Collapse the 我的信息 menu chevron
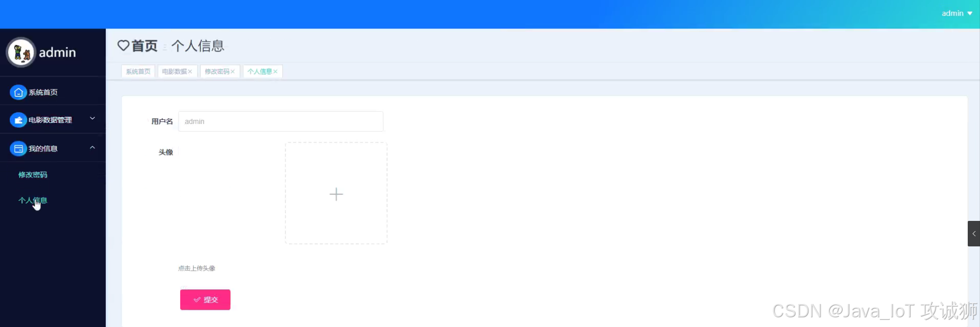 tap(92, 147)
